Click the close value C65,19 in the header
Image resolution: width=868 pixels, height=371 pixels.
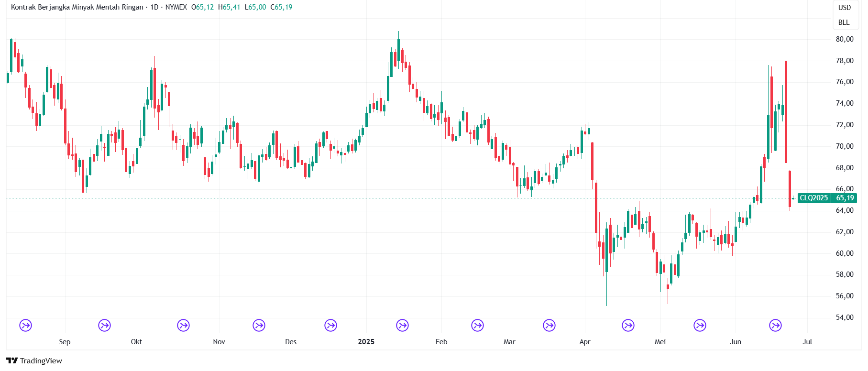282,7
